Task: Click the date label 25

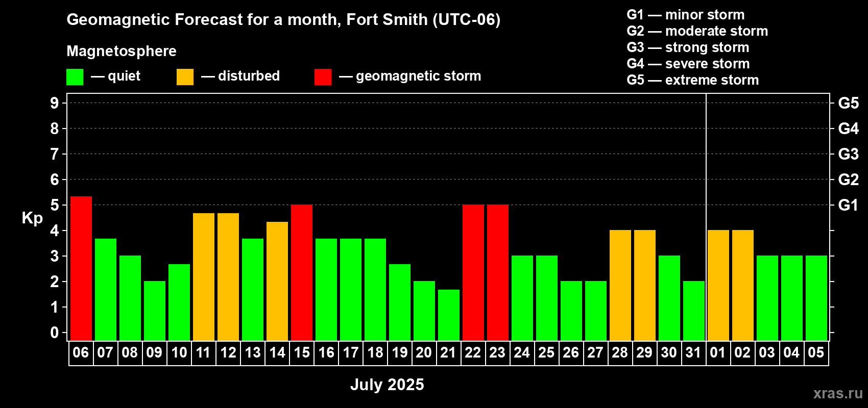Action: pyautogui.click(x=546, y=353)
